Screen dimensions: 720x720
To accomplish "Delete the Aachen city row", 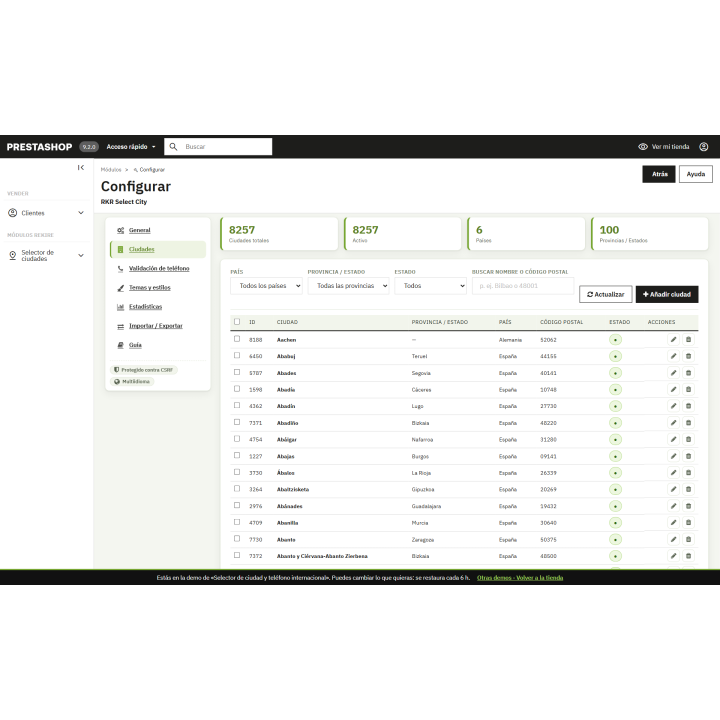I will [x=688, y=340].
